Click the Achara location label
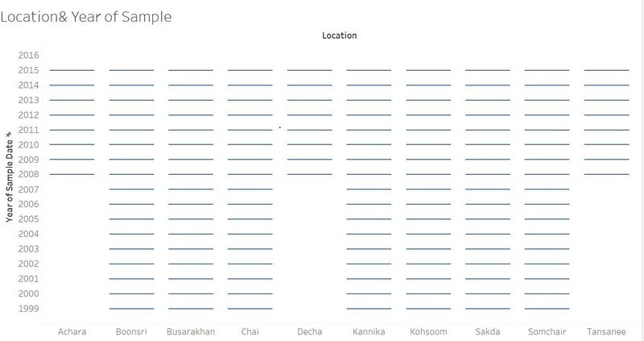Screen dimensions: 644x341 72,331
